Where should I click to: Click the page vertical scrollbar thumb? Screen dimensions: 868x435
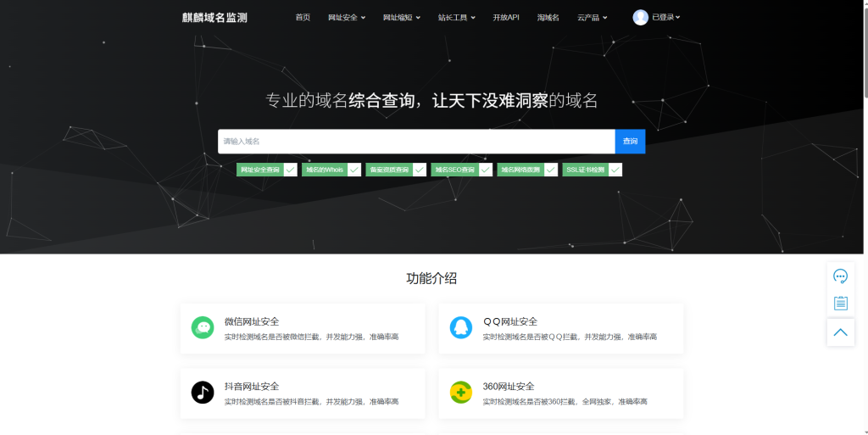coord(865,53)
